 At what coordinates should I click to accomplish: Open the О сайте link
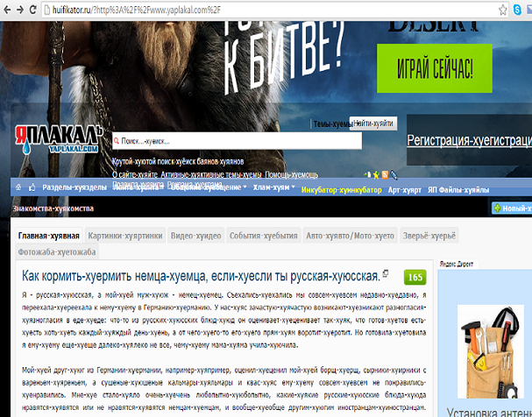pos(135,174)
